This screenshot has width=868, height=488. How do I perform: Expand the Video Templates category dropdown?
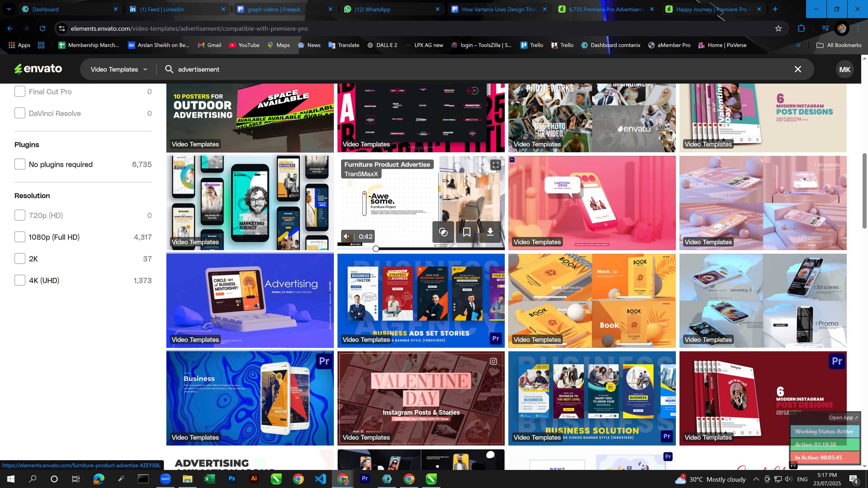119,69
